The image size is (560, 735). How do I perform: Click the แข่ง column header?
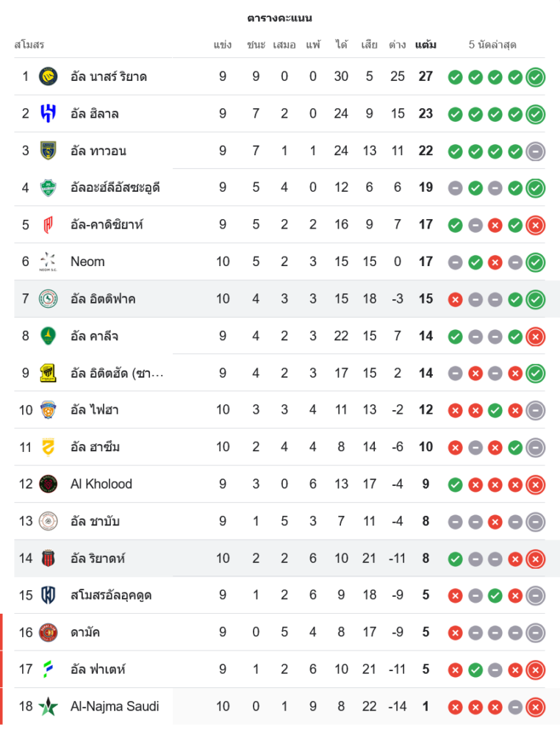pos(223,45)
